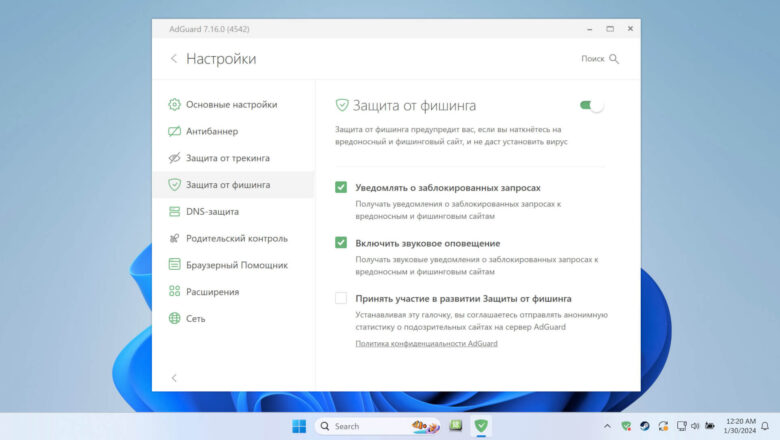Uncheck Уведомлять о заблокированных запросах
780x440 pixels.
(x=341, y=187)
